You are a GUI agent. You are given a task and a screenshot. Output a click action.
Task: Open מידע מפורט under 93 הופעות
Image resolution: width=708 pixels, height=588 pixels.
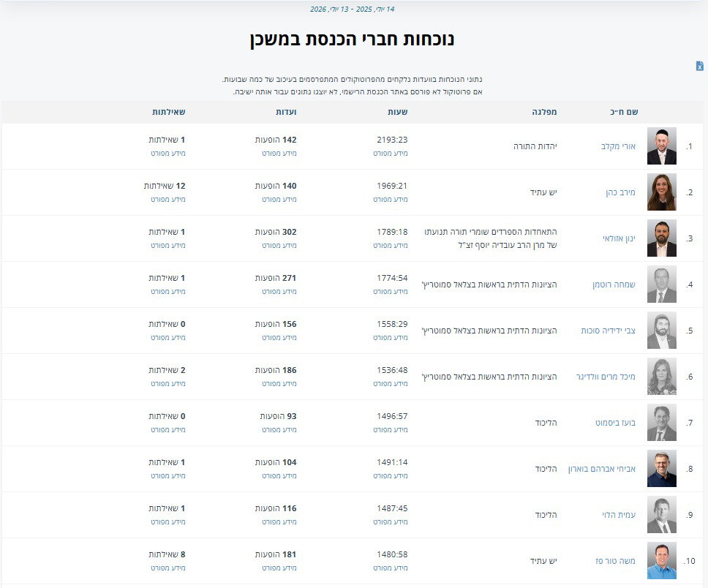(279, 430)
